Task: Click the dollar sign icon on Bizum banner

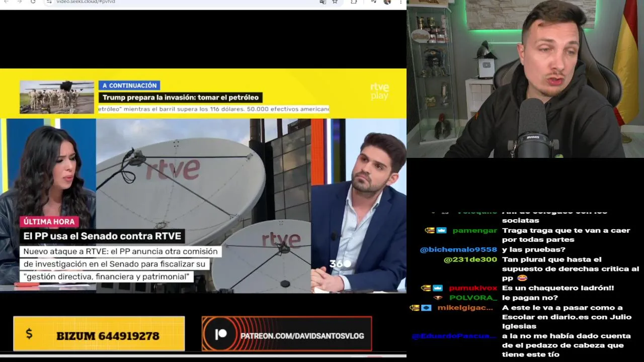Action: [29, 334]
